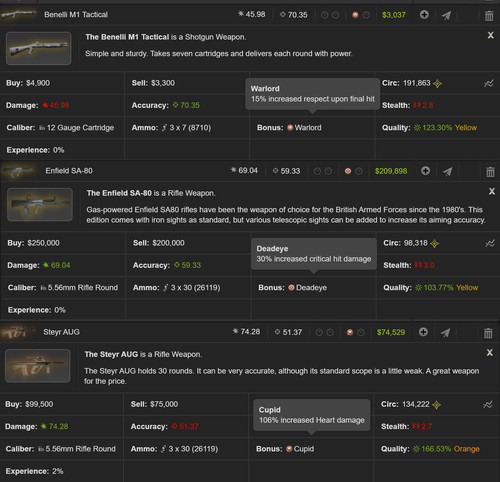Click circulation diamond icon beside 98,318
The image size is (500, 482).
click(434, 244)
